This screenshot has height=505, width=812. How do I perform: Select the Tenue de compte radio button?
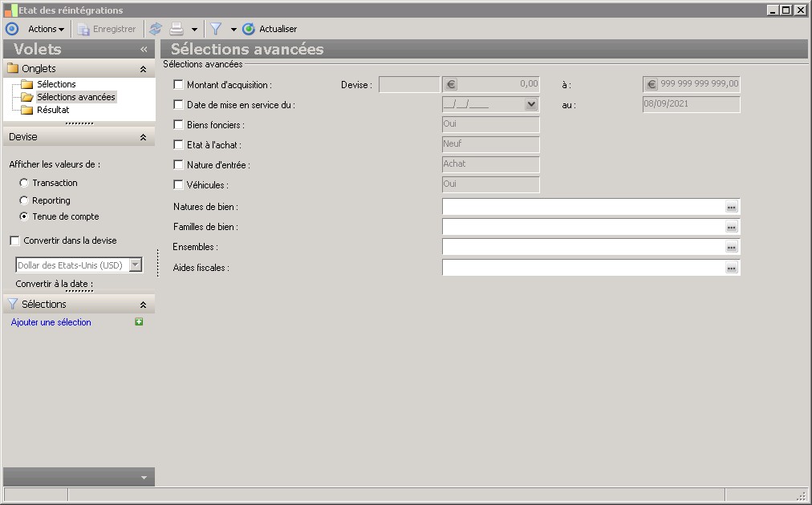click(24, 216)
